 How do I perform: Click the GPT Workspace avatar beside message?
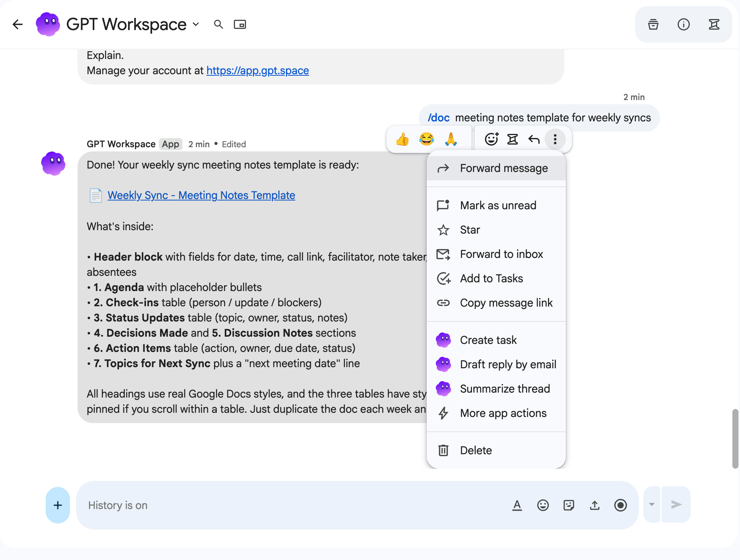pos(53,164)
